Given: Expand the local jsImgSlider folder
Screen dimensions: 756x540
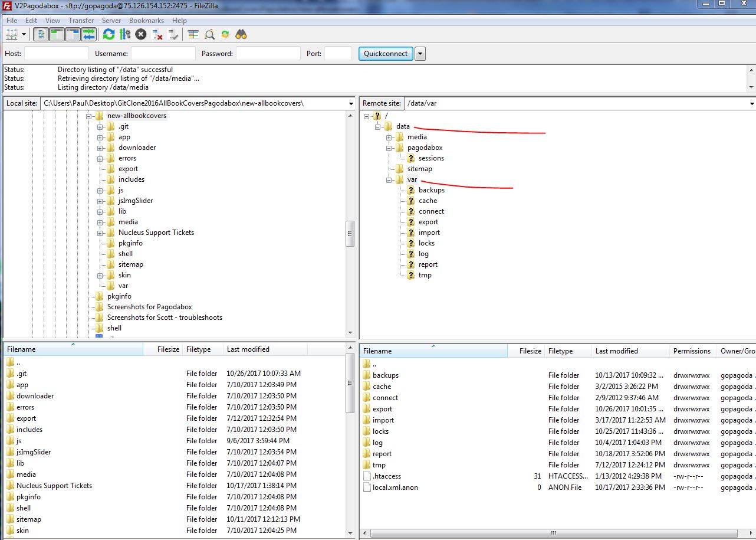Looking at the screenshot, I should [101, 201].
